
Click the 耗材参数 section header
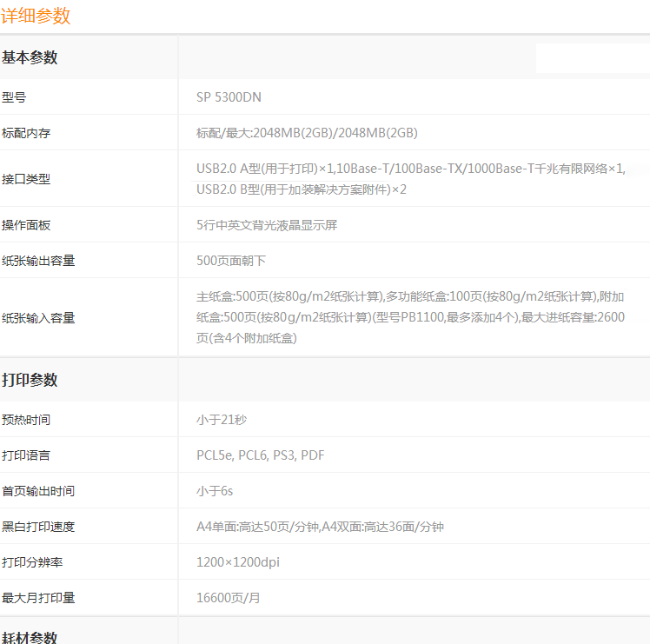pyautogui.click(x=30, y=637)
